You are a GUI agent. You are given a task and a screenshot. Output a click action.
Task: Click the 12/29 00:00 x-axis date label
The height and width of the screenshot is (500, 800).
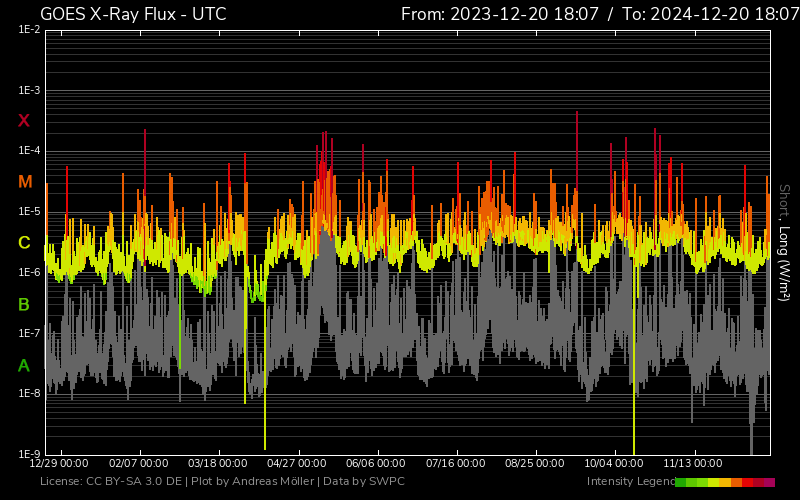[x=59, y=464]
